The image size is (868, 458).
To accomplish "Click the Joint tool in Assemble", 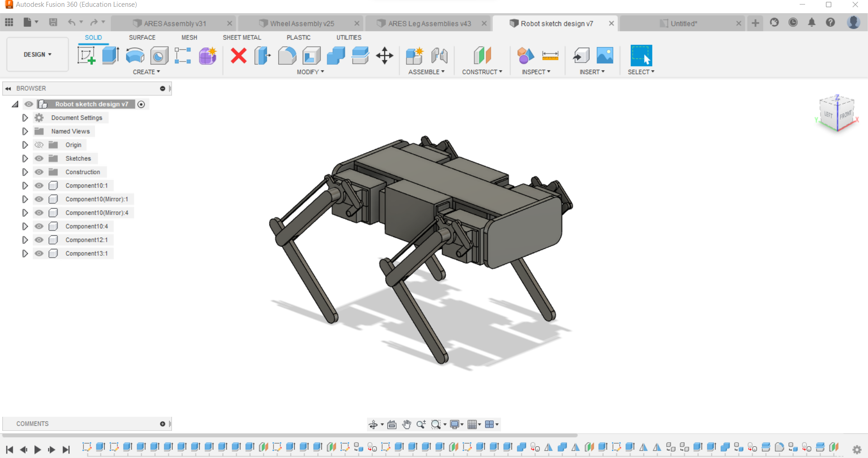I will tap(439, 56).
